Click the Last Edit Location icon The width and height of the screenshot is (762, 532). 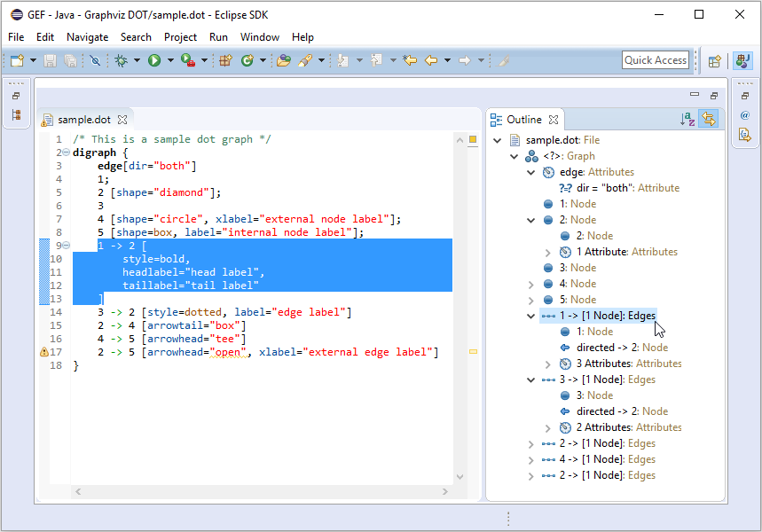[x=410, y=60]
